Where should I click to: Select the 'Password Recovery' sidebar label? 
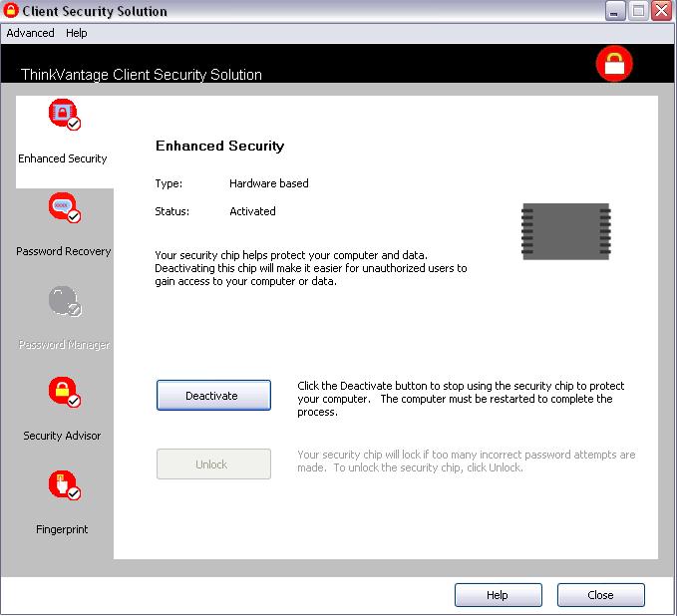coord(64,251)
